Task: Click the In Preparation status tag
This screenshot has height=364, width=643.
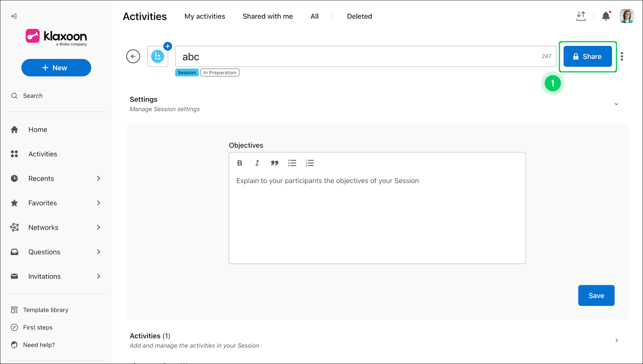Action: click(220, 72)
